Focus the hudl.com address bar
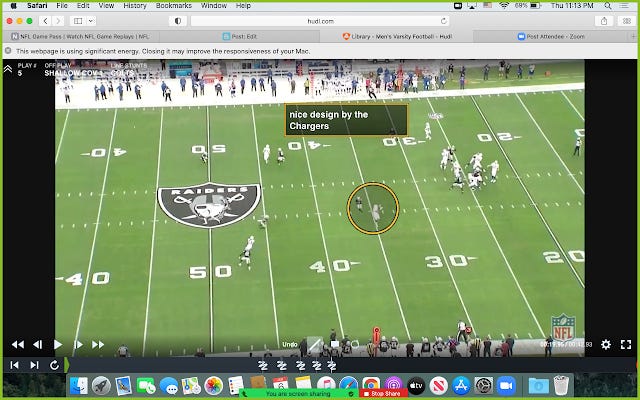 pyautogui.click(x=320, y=21)
